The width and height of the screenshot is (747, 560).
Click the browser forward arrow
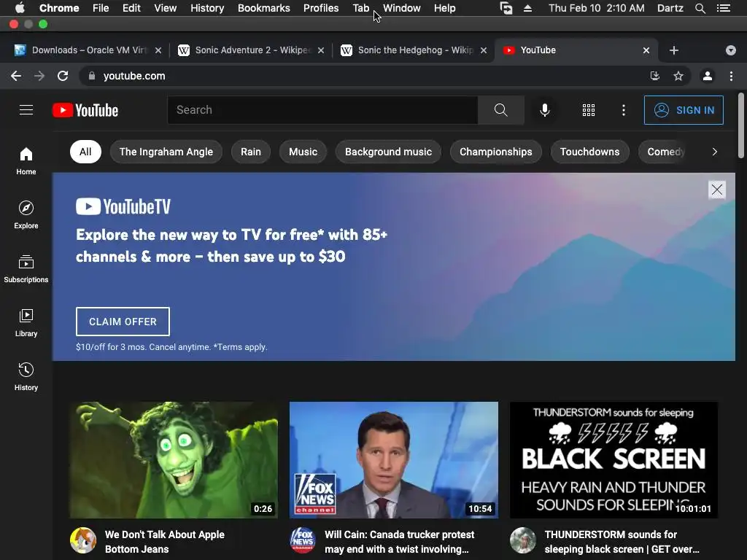pos(39,76)
